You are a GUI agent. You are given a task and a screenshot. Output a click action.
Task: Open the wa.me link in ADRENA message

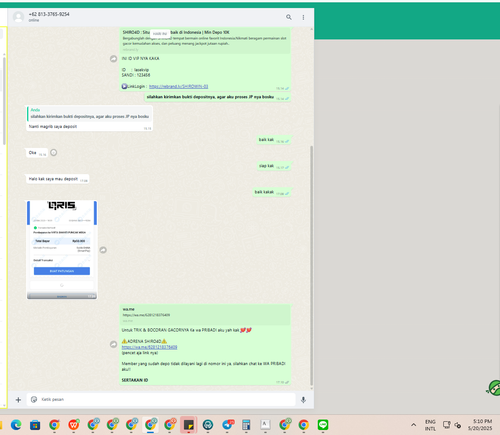pos(149,347)
